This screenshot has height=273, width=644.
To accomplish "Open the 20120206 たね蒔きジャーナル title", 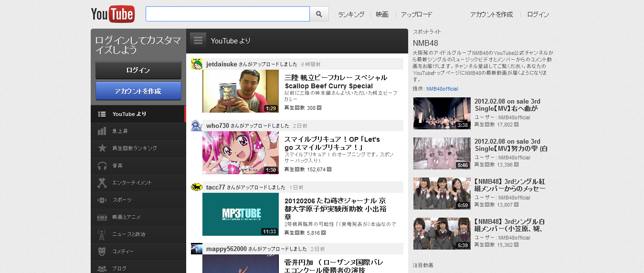I will pos(336,209).
